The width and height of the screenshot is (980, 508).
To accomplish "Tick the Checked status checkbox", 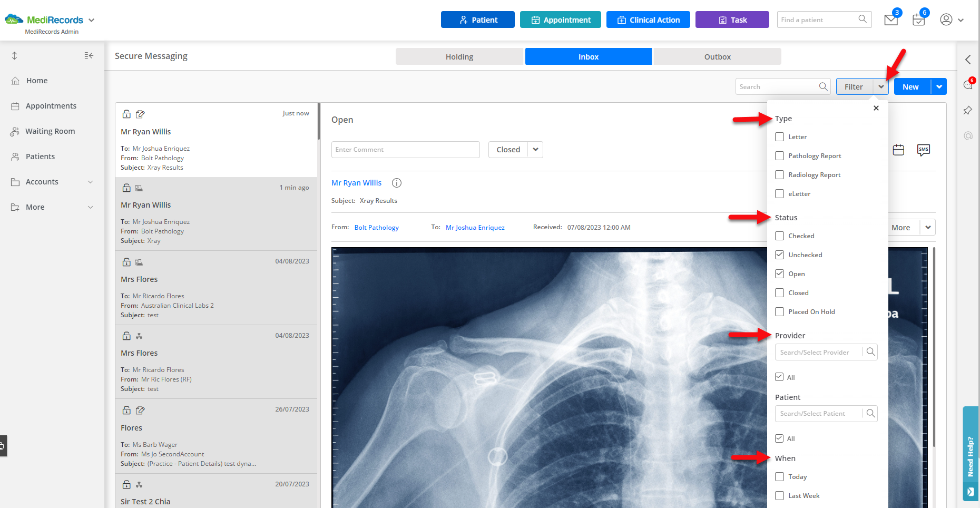I will [x=780, y=236].
